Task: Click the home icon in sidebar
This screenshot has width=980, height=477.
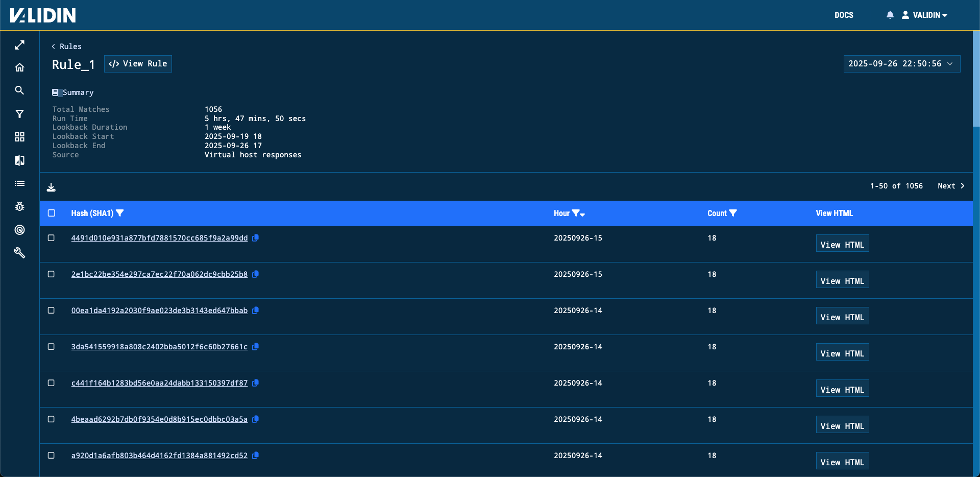Action: [x=19, y=67]
